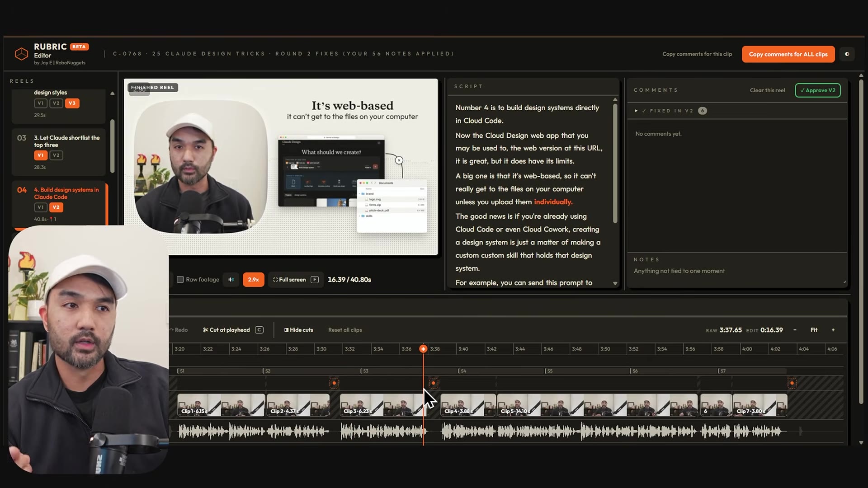Click the cut marker after Clip 7
This screenshot has width=868, height=488.
click(x=792, y=383)
